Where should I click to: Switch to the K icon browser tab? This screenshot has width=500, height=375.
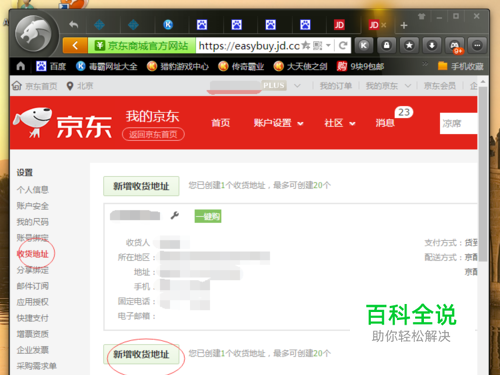pos(168,25)
